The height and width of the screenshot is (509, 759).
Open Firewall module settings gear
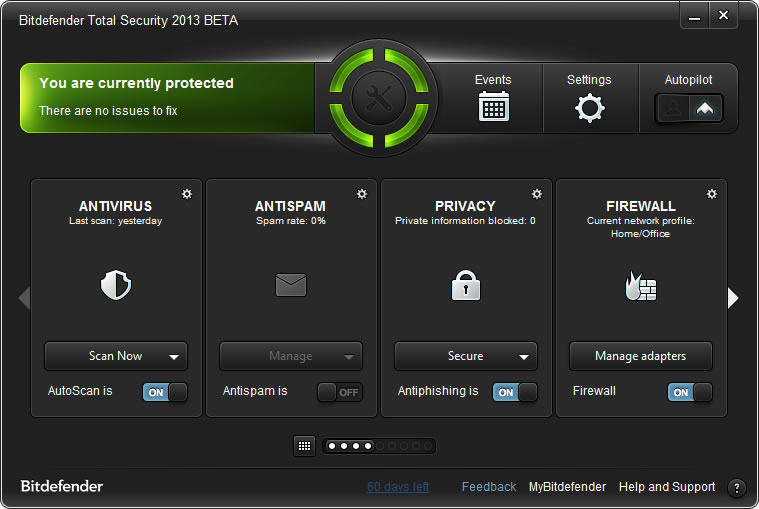[712, 194]
